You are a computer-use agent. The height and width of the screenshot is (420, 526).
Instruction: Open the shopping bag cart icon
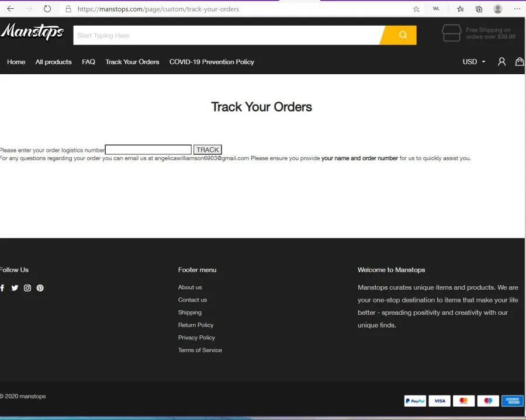pos(520,61)
